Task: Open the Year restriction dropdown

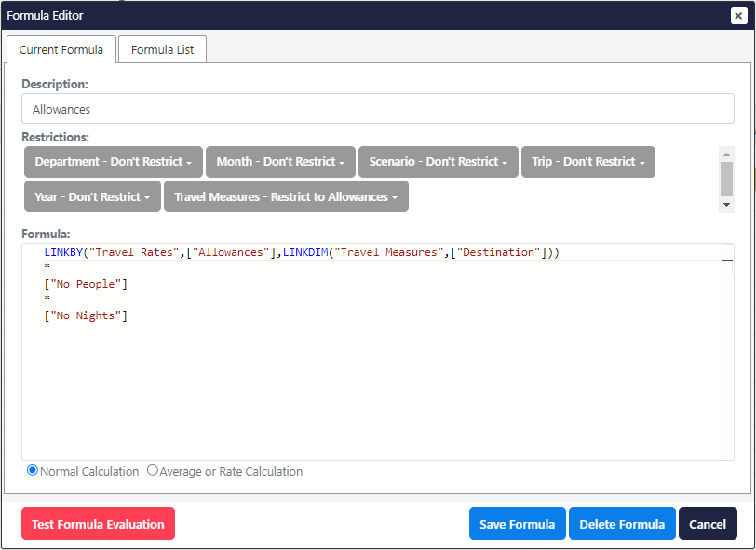Action: 91,196
